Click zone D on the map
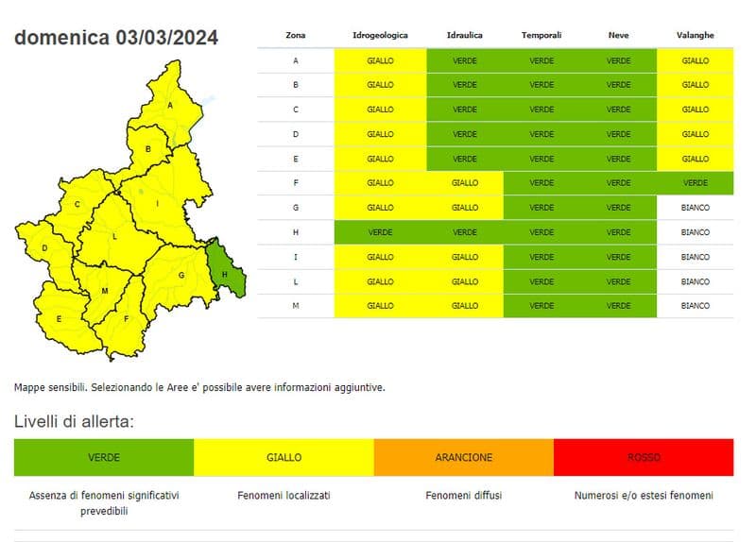 click(x=43, y=249)
